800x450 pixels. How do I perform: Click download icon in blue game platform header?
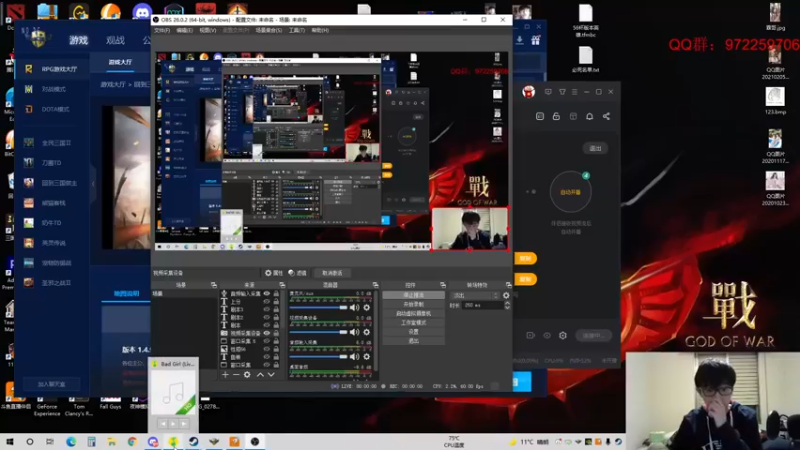(x=519, y=40)
